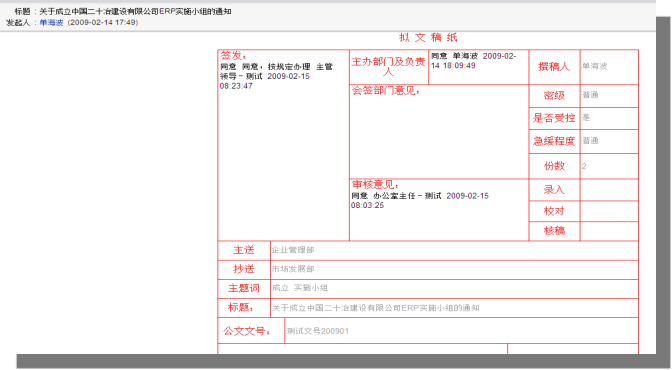The image size is (672, 370).
Task: Click the 签发 label
Action: (233, 55)
